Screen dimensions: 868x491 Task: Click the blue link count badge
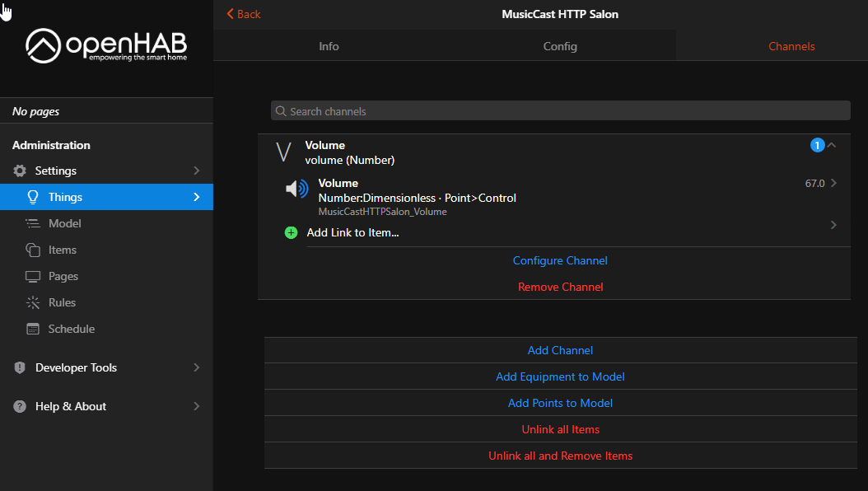tap(817, 145)
